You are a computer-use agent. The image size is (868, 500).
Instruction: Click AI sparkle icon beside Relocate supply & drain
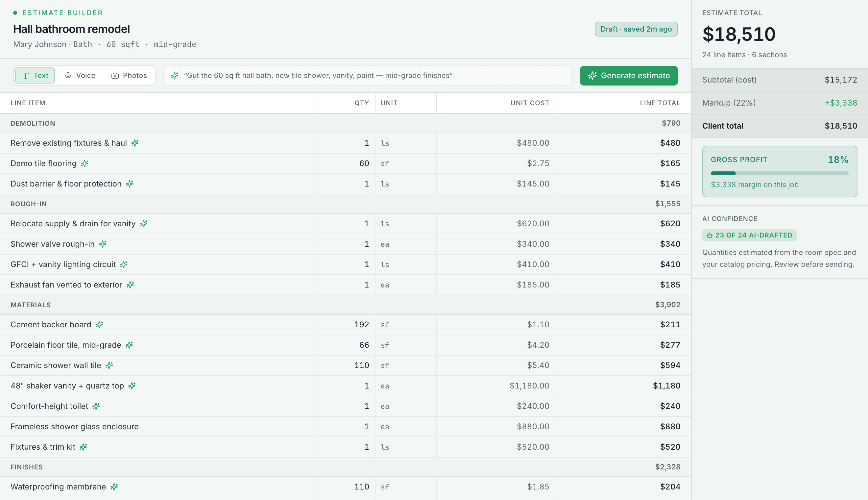[x=143, y=224]
